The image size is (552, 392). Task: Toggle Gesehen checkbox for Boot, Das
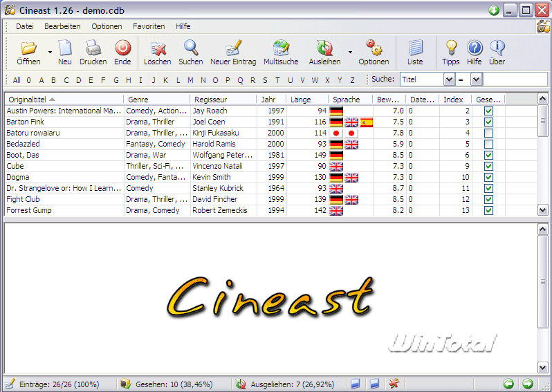point(488,155)
